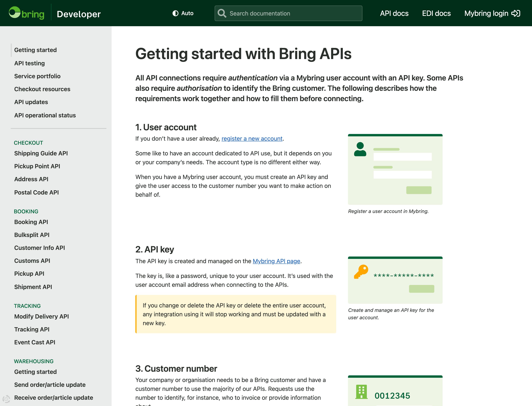The width and height of the screenshot is (532, 406).
Task: Click the WAREHOUSING section heading
Action: (x=34, y=361)
